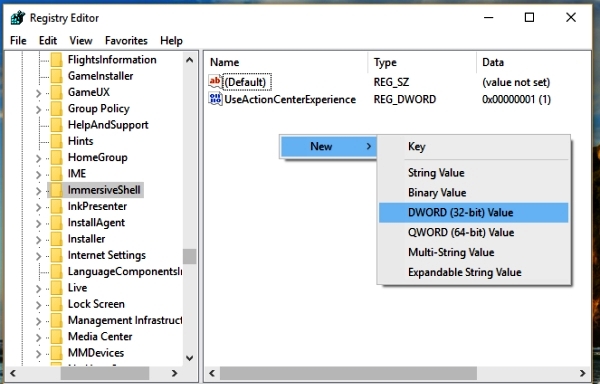Sort by the Type column header
The height and width of the screenshot is (384, 600).
[423, 62]
